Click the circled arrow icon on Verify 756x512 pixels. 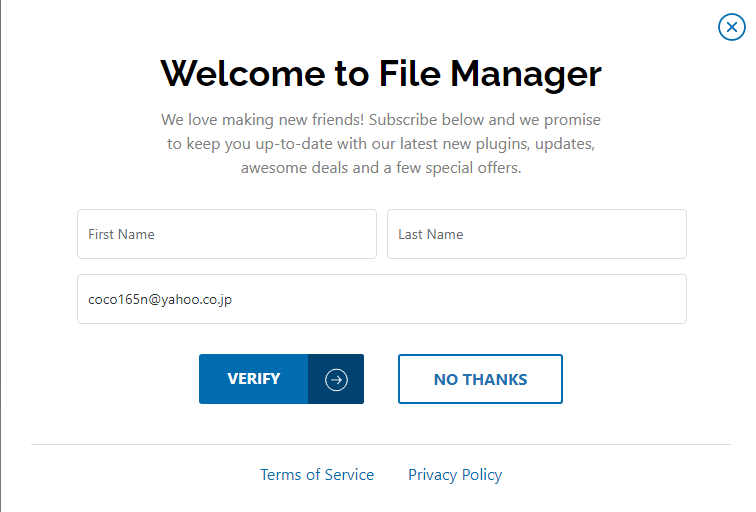[337, 380]
